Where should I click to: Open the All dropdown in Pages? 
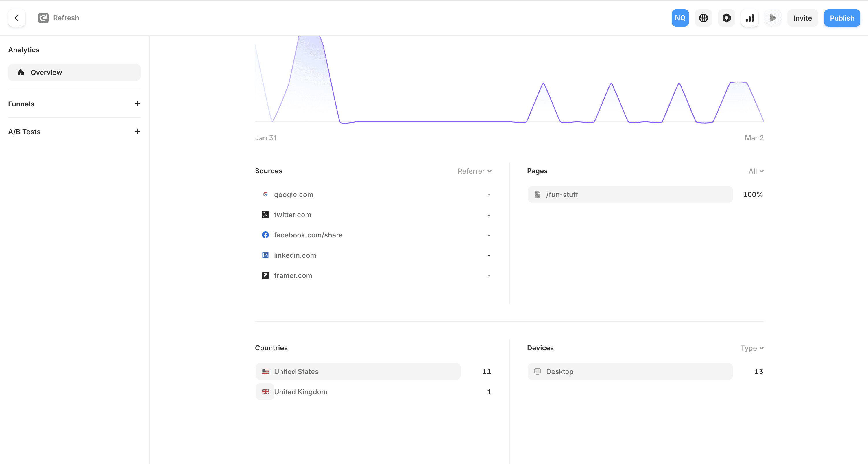756,171
